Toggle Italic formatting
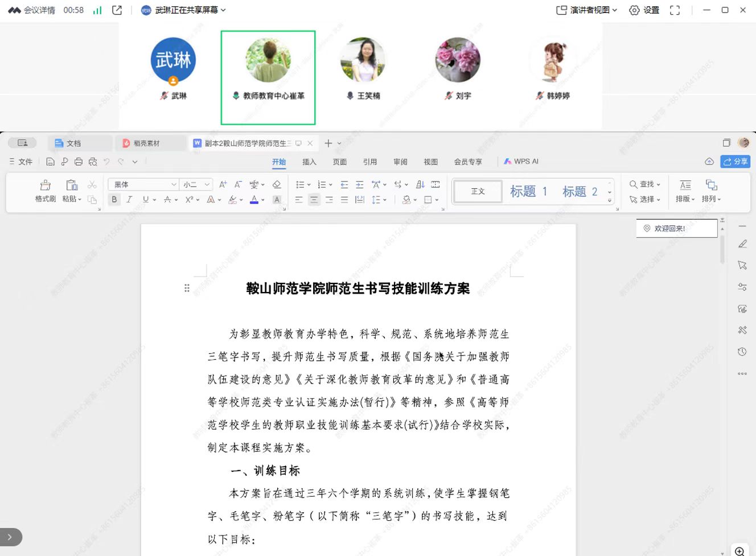Viewport: 756px width, 556px height. tap(129, 200)
